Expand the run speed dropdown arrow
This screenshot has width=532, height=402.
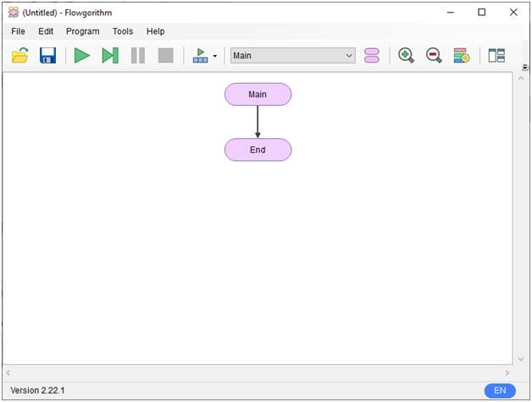[215, 56]
